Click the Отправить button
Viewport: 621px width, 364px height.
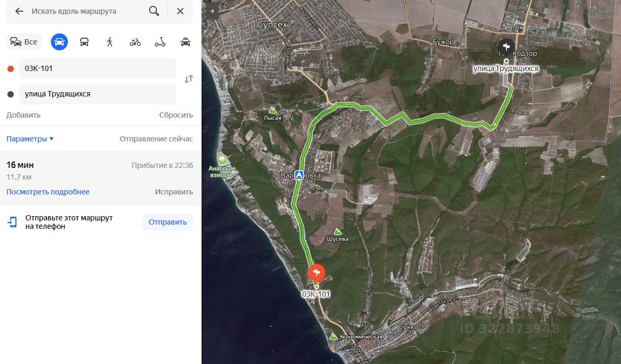point(168,222)
